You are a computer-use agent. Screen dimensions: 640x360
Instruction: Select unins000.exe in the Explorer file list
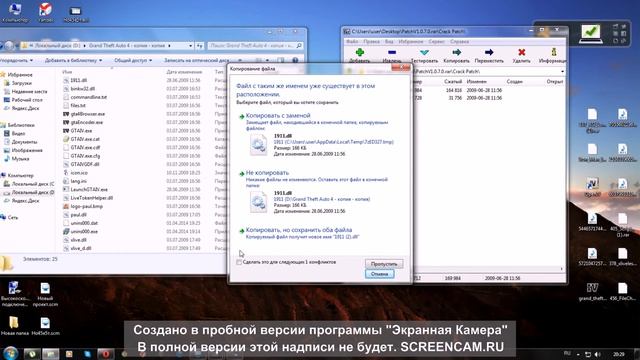click(x=84, y=231)
